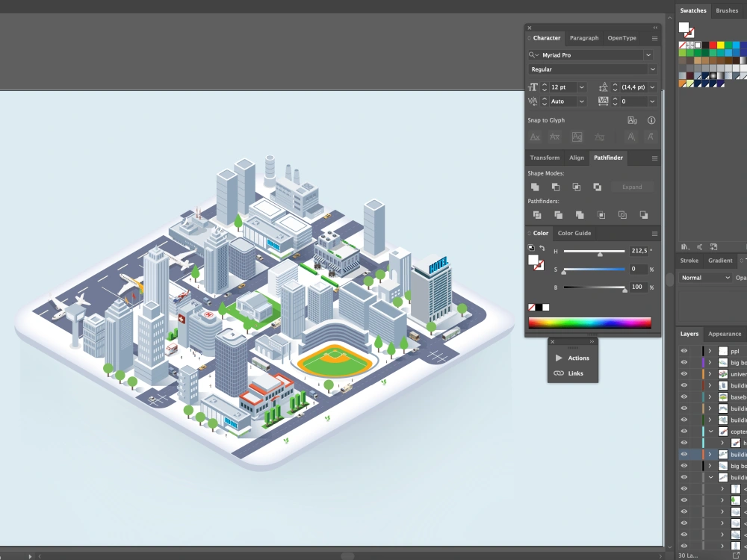Hide the ppl layer
This screenshot has height=560, width=747.
point(684,351)
